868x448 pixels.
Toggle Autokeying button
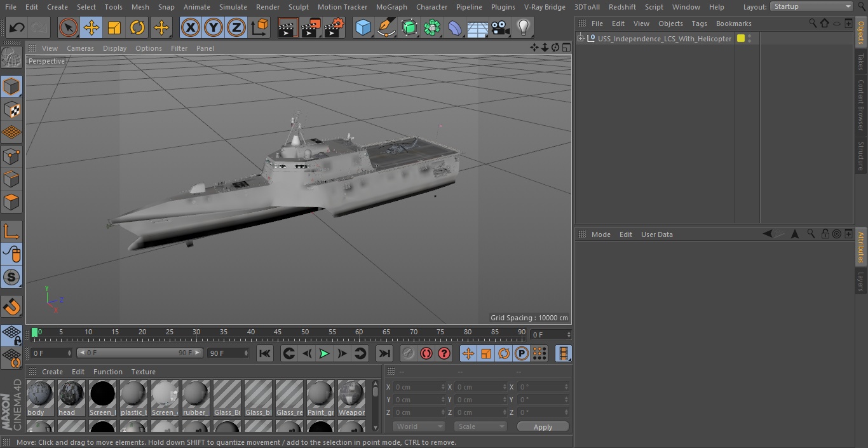(426, 353)
